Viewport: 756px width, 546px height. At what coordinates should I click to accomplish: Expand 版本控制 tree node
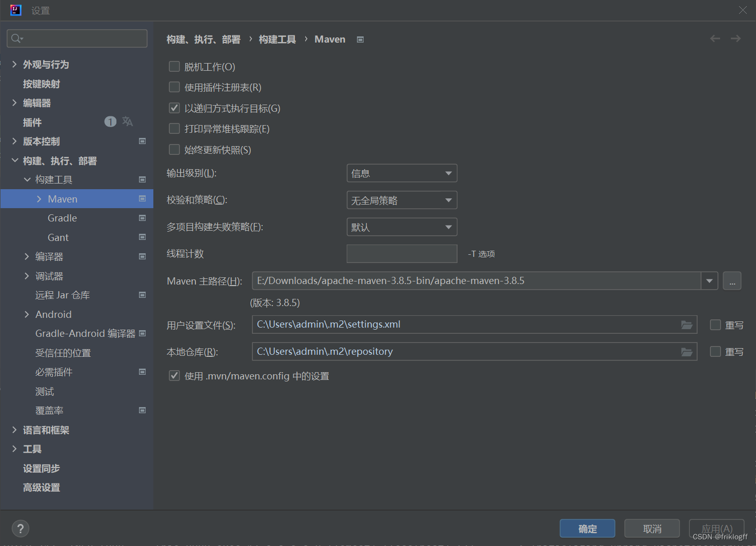click(x=14, y=141)
